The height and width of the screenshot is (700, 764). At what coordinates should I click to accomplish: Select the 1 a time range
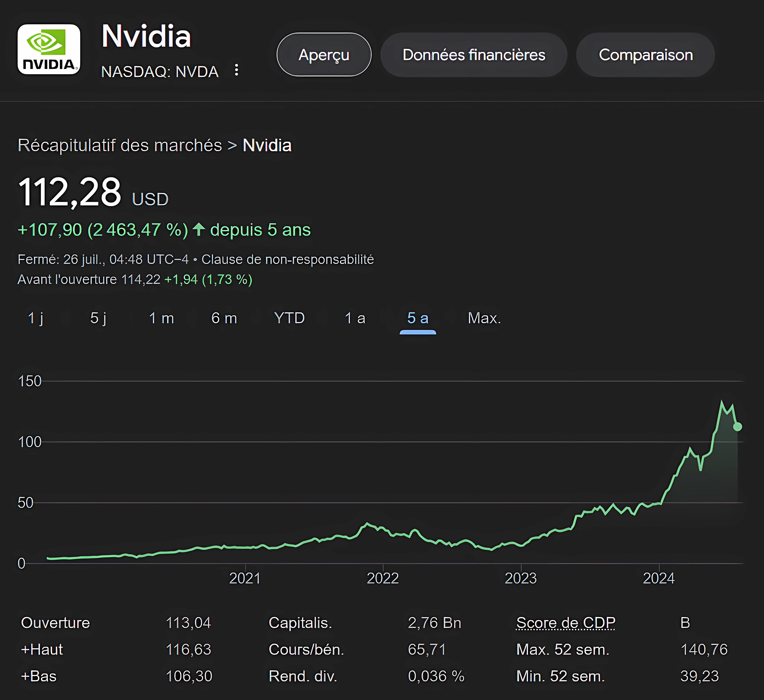tap(354, 318)
